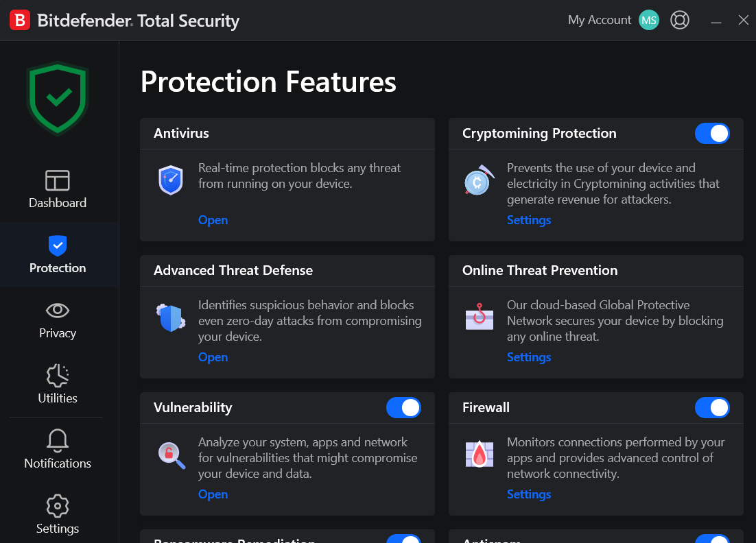
Task: Click the Cryptomining Protection title
Action: 539,134
